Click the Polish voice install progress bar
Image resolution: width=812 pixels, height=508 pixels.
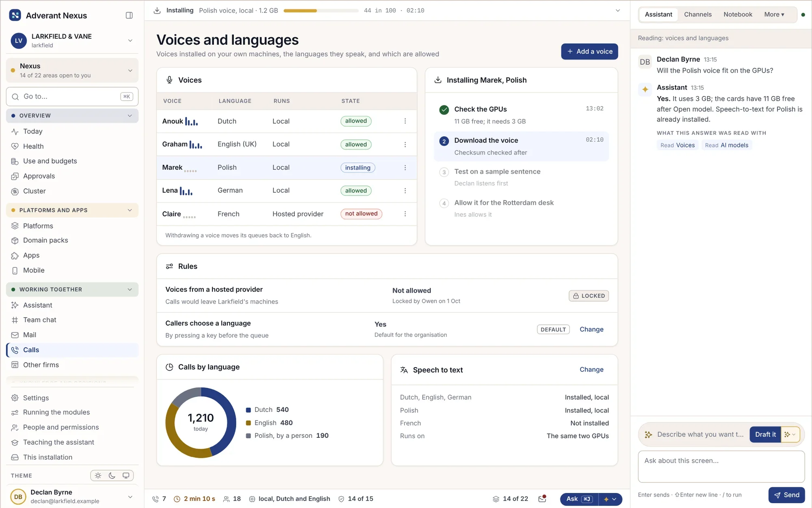(321, 11)
